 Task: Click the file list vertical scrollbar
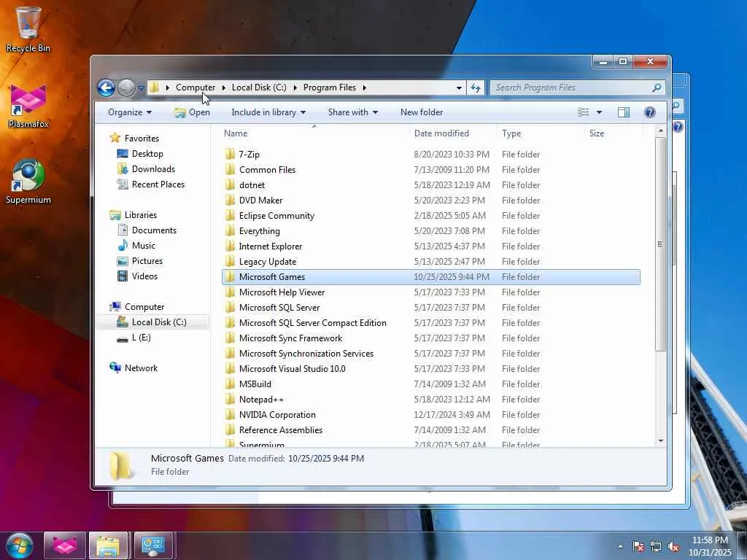coord(660,244)
